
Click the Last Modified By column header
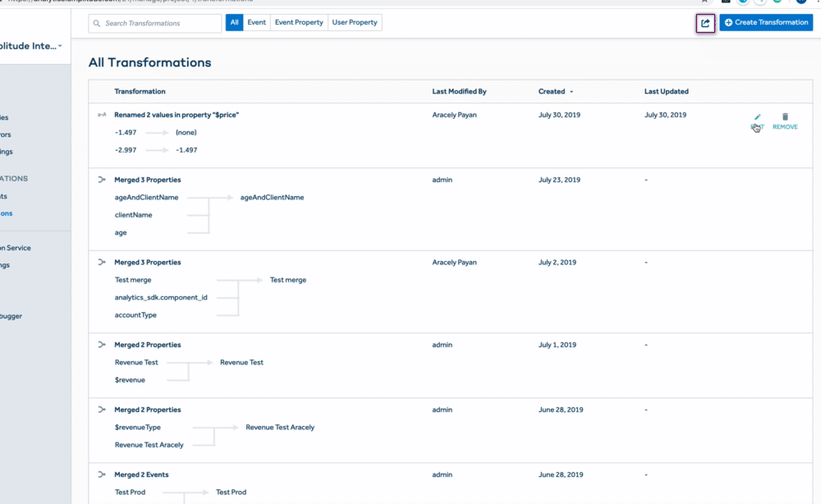point(459,92)
